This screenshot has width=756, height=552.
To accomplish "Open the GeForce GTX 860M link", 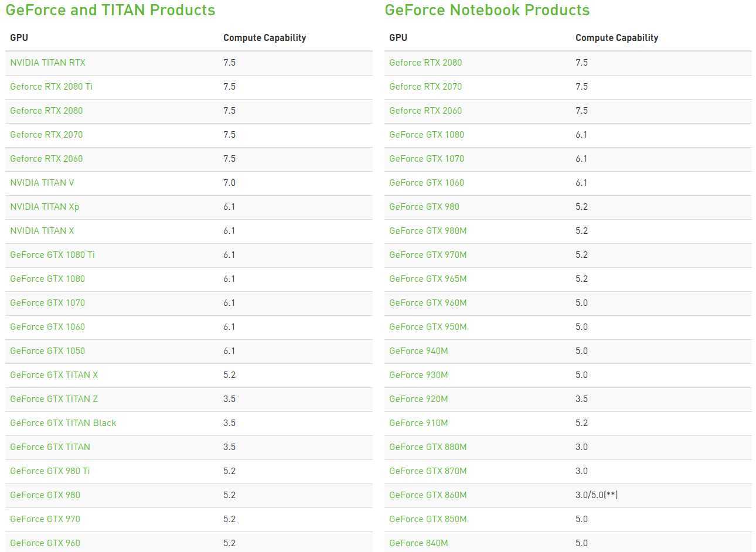I will click(428, 495).
